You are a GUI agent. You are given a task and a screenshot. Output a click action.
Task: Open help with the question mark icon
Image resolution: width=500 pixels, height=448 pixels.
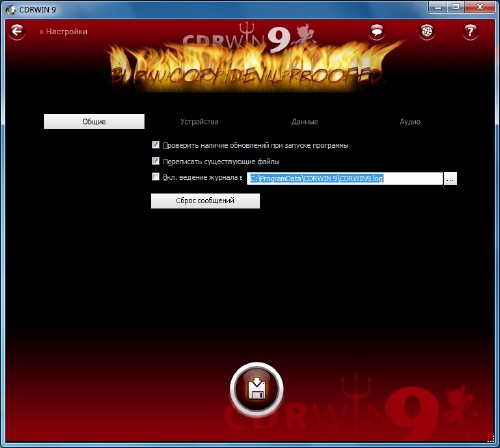pyautogui.click(x=470, y=32)
